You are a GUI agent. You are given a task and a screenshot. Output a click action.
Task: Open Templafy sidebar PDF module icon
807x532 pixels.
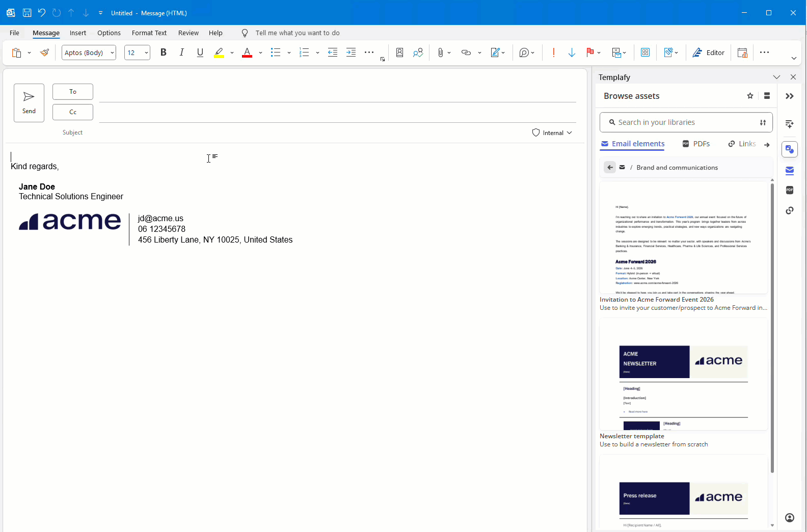790,190
